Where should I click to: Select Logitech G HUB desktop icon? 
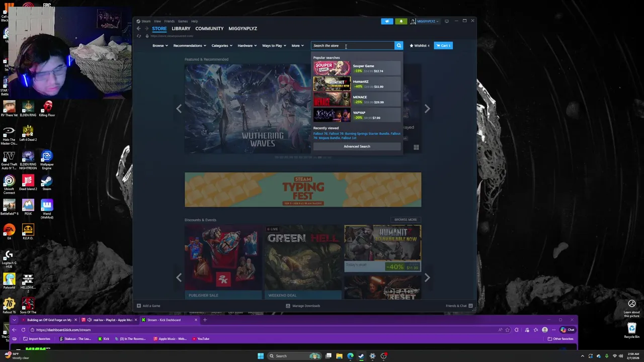point(9,258)
